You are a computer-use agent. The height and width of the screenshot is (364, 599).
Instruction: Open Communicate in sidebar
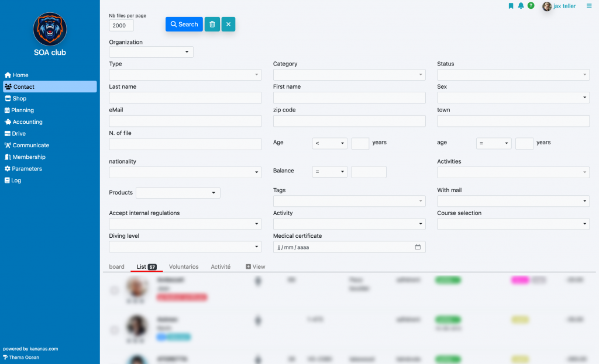click(27, 145)
